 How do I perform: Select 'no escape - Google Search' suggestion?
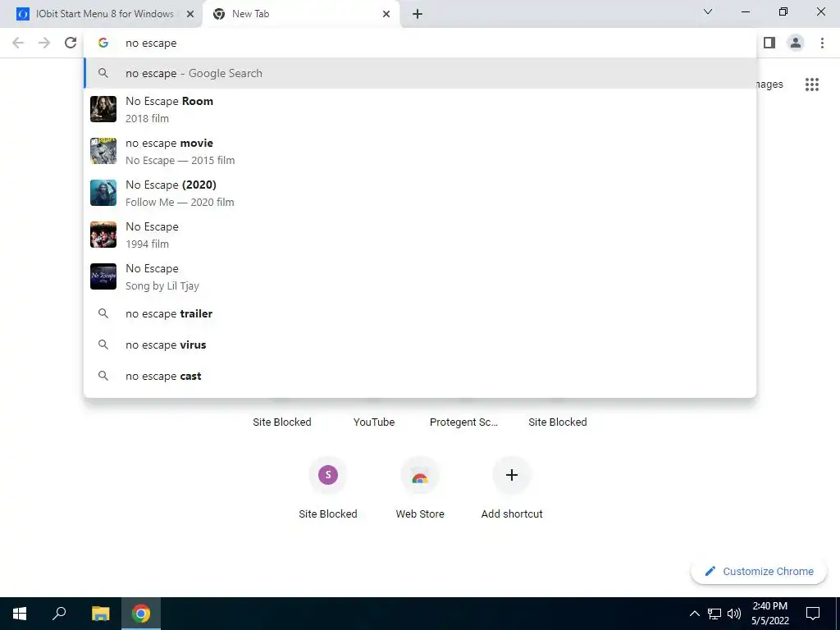point(420,73)
